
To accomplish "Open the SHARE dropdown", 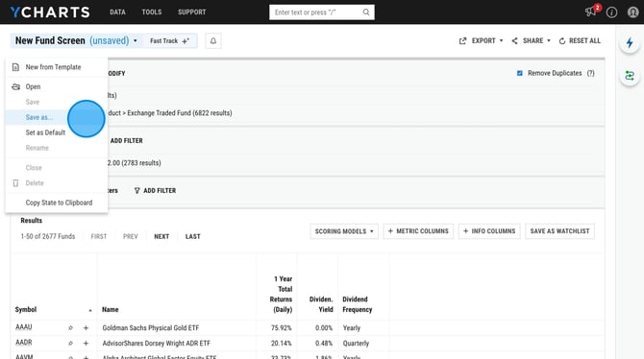I will [x=531, y=40].
